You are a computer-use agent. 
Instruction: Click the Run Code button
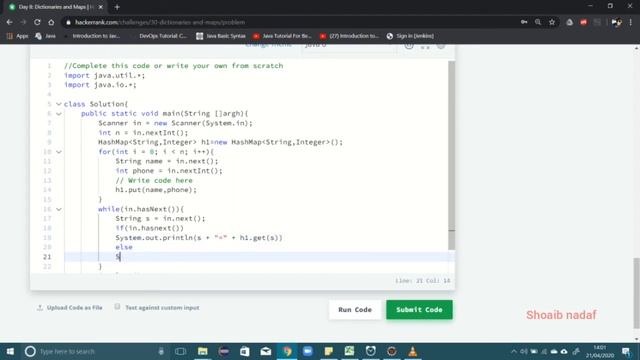click(355, 309)
